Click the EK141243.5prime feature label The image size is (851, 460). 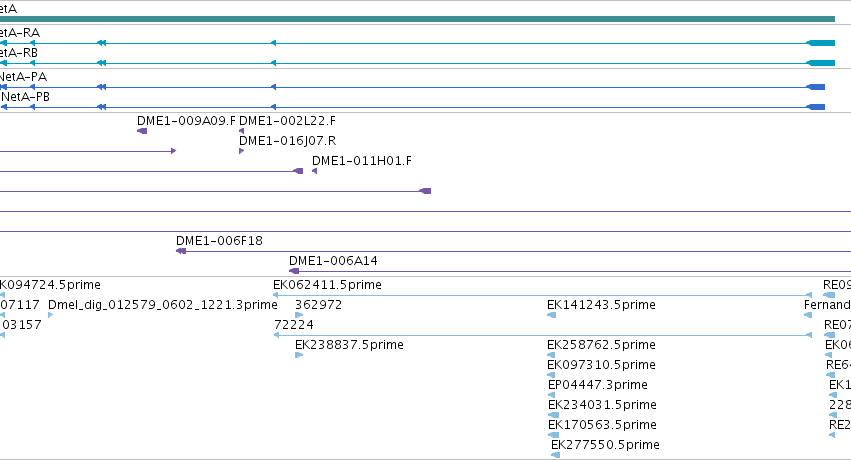tap(601, 305)
